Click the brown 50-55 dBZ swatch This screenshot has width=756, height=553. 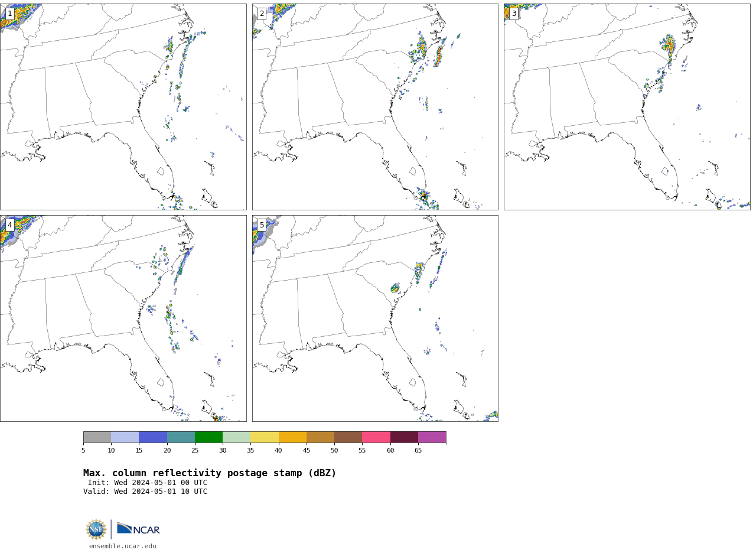click(348, 437)
